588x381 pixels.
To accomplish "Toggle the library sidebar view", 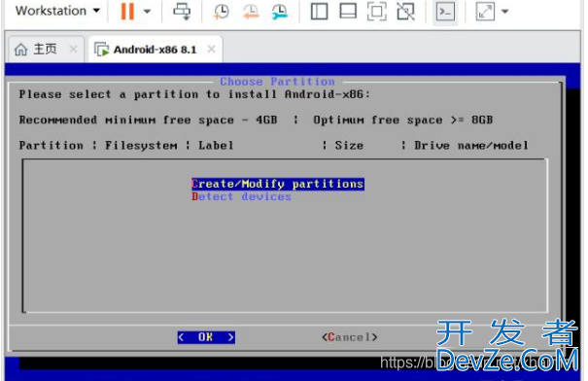I will coord(319,12).
